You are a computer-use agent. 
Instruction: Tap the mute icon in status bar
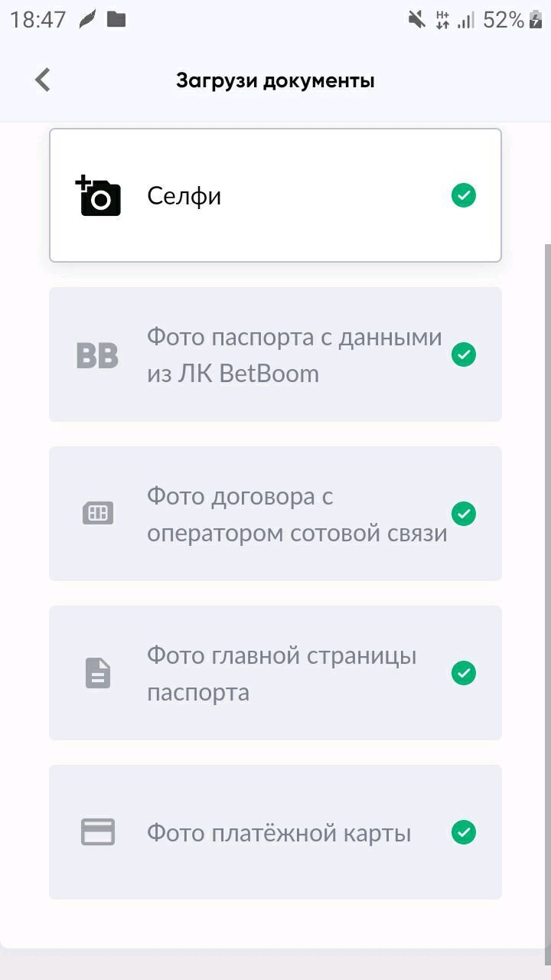(x=416, y=20)
